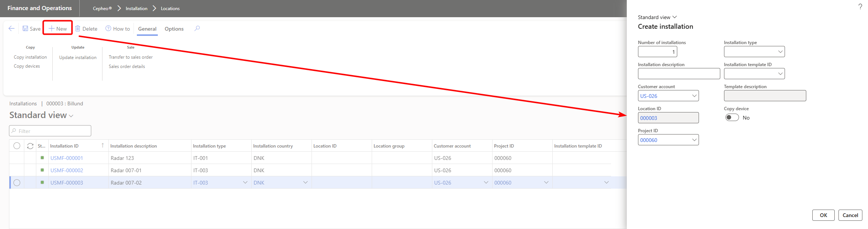Click status icon of row USMF-000002
Image resolution: width=868 pixels, height=229 pixels.
(x=42, y=170)
